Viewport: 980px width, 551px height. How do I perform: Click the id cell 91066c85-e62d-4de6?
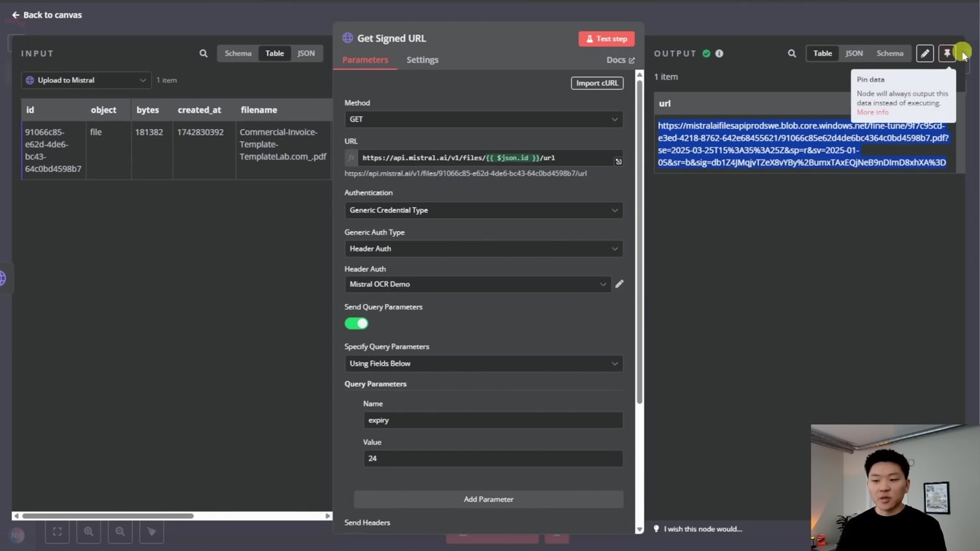tap(53, 150)
